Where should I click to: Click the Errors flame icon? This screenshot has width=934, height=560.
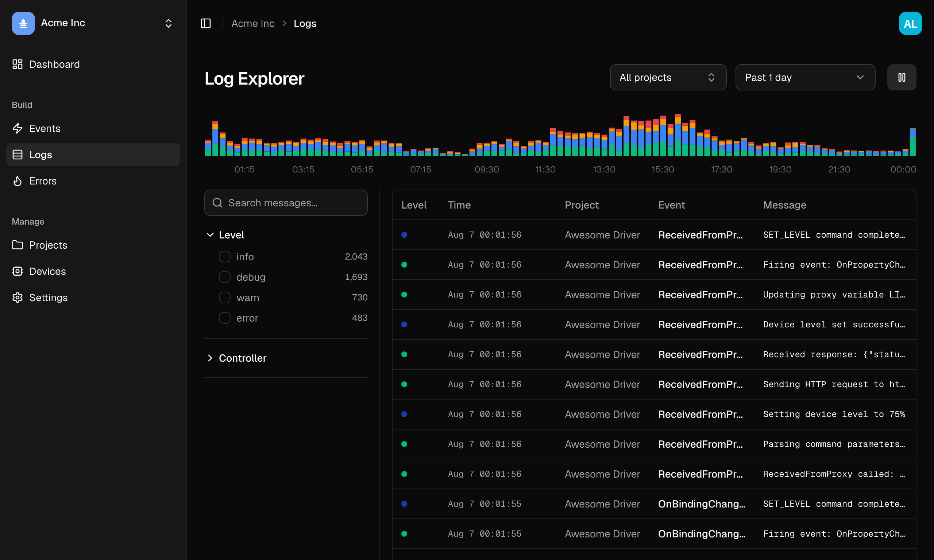click(18, 181)
